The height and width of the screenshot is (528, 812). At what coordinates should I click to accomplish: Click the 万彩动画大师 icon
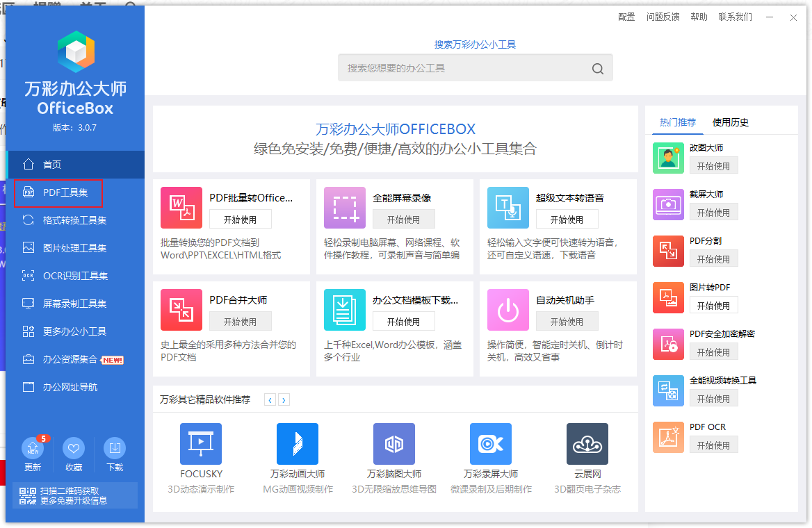[x=298, y=444]
